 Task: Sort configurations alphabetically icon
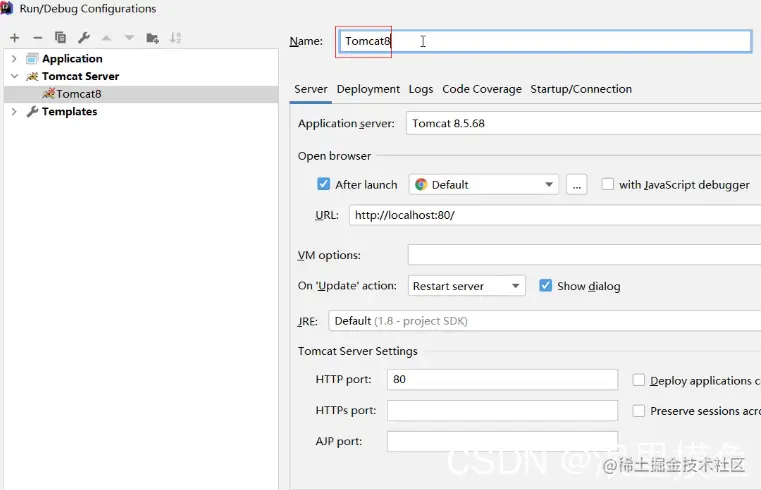pyautogui.click(x=176, y=38)
